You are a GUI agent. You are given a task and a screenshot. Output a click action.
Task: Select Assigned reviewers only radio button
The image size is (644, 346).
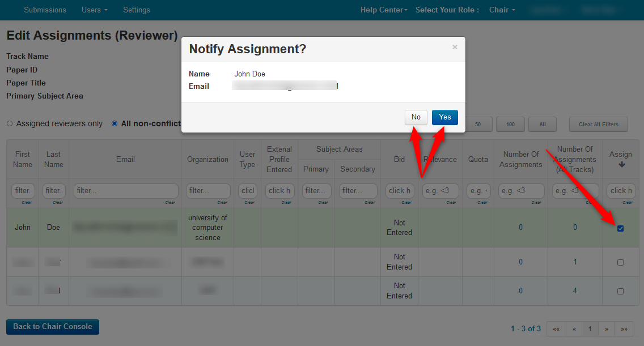click(x=10, y=123)
